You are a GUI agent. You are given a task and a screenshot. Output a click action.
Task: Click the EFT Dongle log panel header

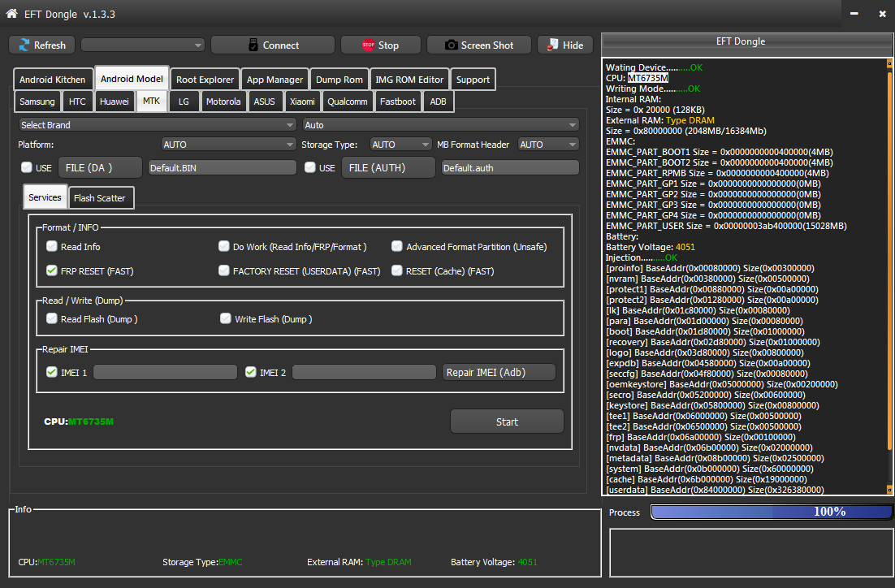[747, 41]
